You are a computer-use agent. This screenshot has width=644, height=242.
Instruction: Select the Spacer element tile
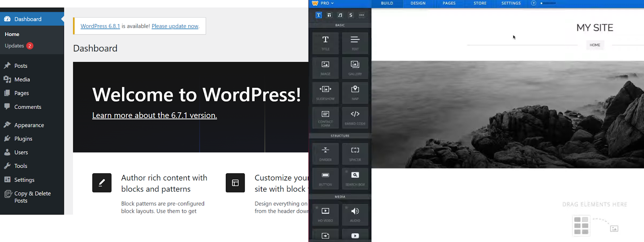coord(355,154)
